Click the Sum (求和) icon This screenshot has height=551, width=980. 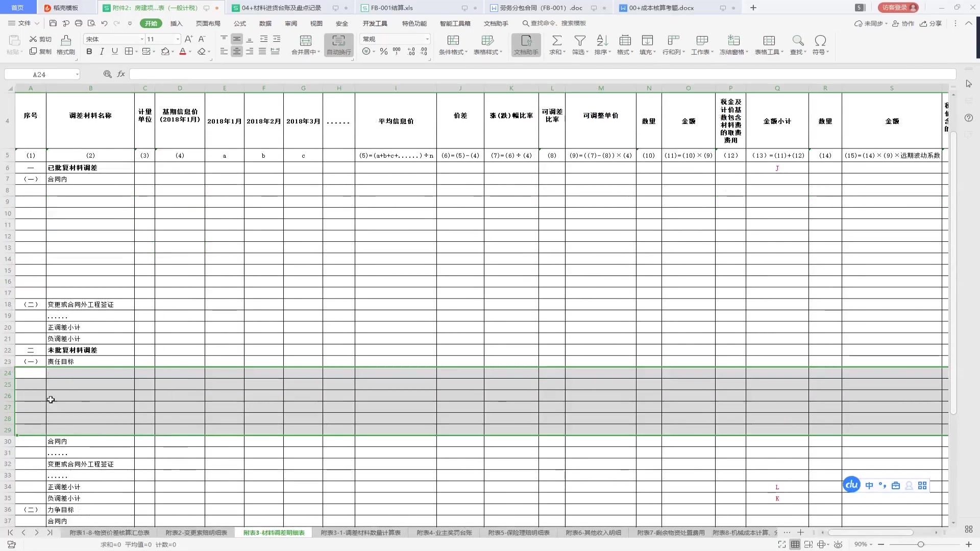(557, 41)
